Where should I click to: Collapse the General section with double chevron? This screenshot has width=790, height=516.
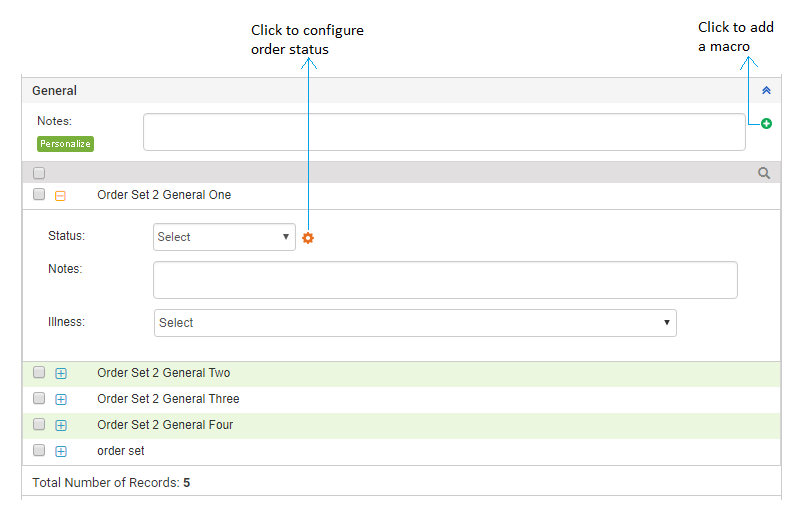click(x=766, y=90)
